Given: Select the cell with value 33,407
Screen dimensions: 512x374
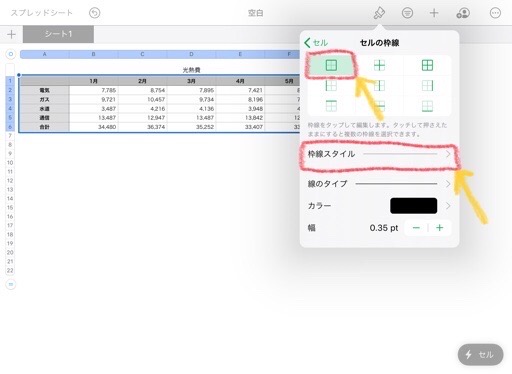Looking at the screenshot, I should coord(241,127).
